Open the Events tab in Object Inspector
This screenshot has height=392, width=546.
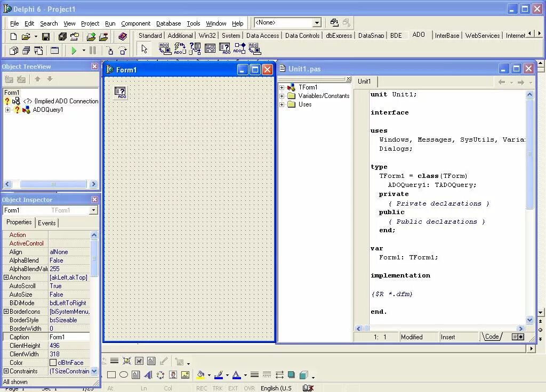(47, 223)
